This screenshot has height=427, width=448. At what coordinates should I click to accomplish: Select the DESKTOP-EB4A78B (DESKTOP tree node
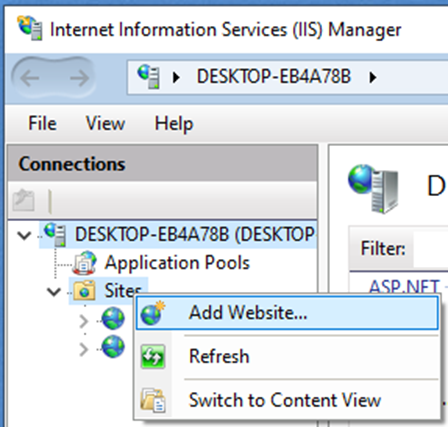(195, 234)
